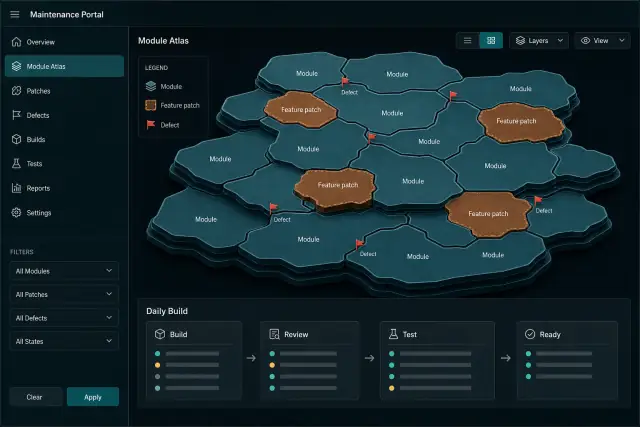
Task: Click the Settings gear icon in sidebar
Action: [x=16, y=213]
